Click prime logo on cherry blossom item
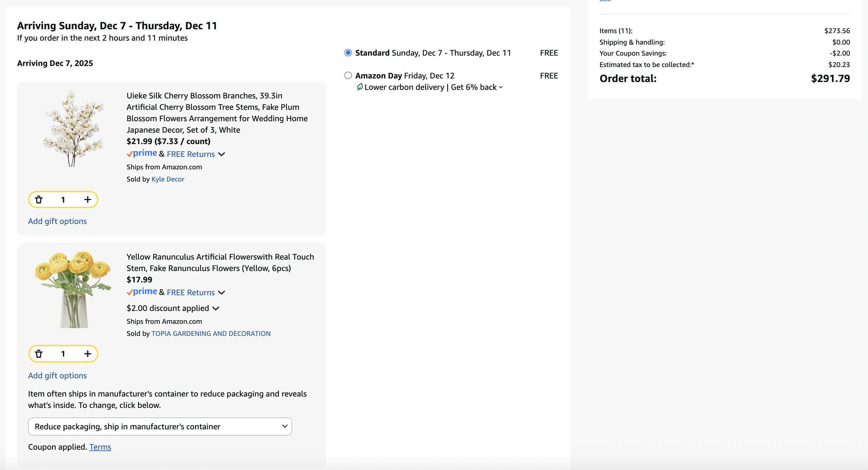 (142, 154)
